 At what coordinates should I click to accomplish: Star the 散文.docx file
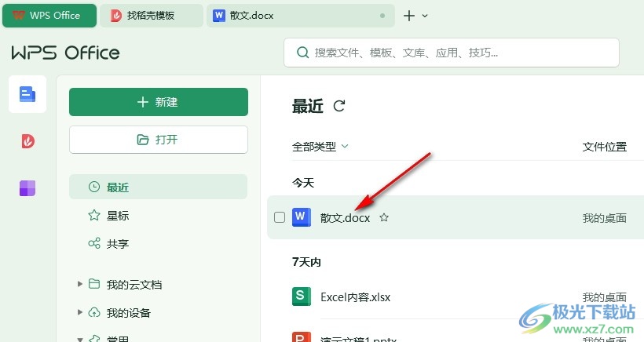tap(384, 217)
